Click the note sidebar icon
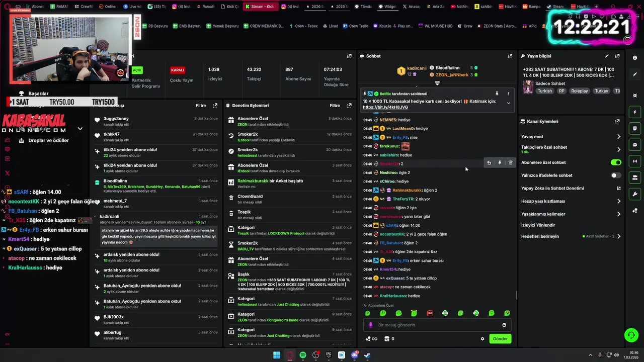644x362 pixels. click(635, 128)
